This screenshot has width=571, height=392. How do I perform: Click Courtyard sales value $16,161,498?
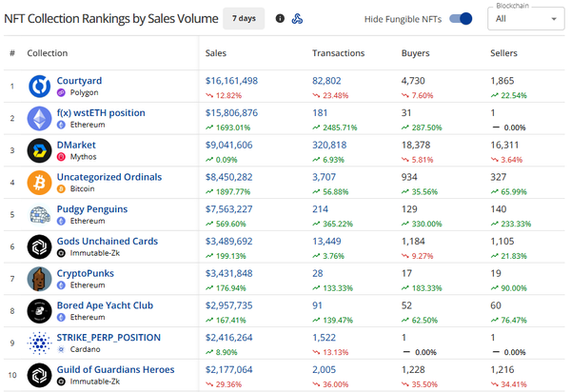coord(231,81)
